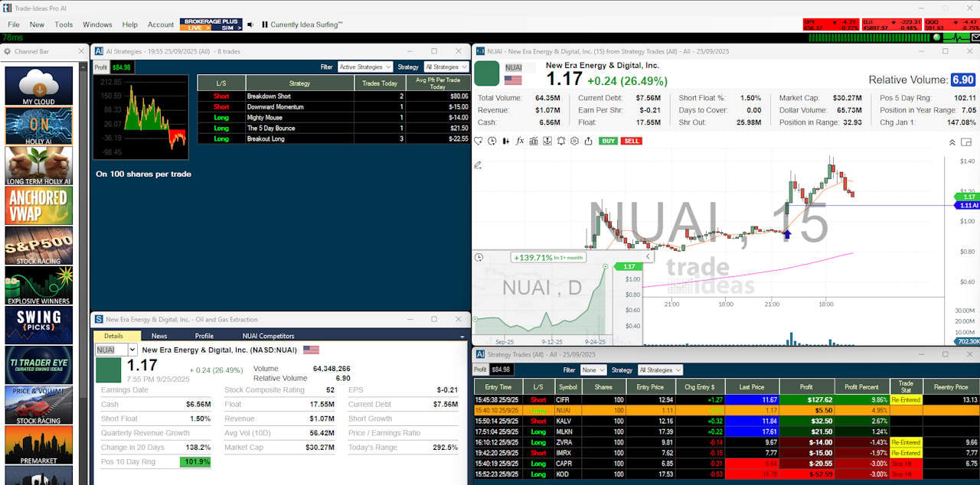The image size is (980, 485).
Task: Open the TI Trader Eye channel
Action: pyautogui.click(x=39, y=365)
